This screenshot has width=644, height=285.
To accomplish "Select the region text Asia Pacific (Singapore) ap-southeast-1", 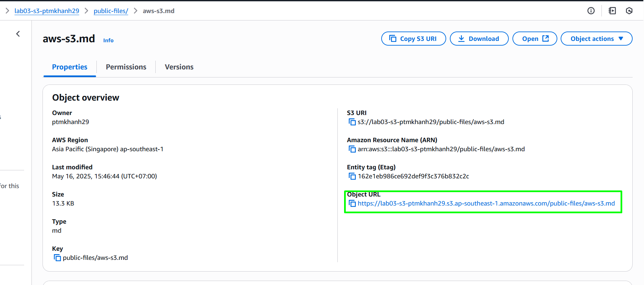I will tap(108, 149).
